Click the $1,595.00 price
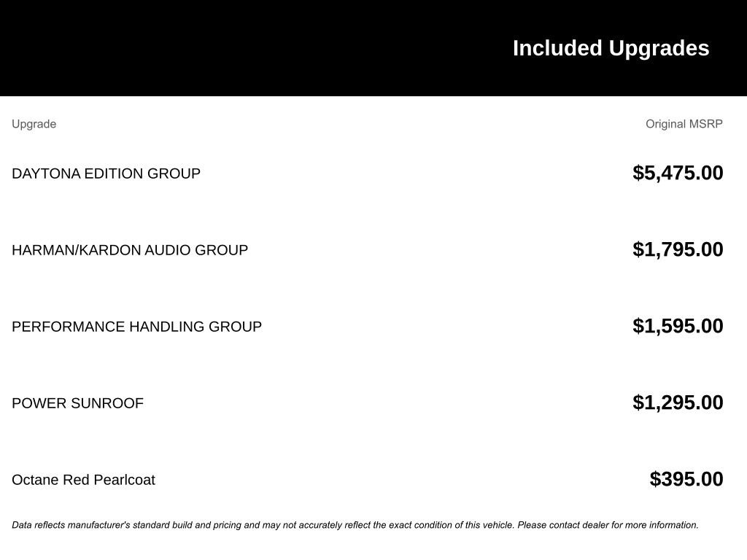 click(x=678, y=326)
